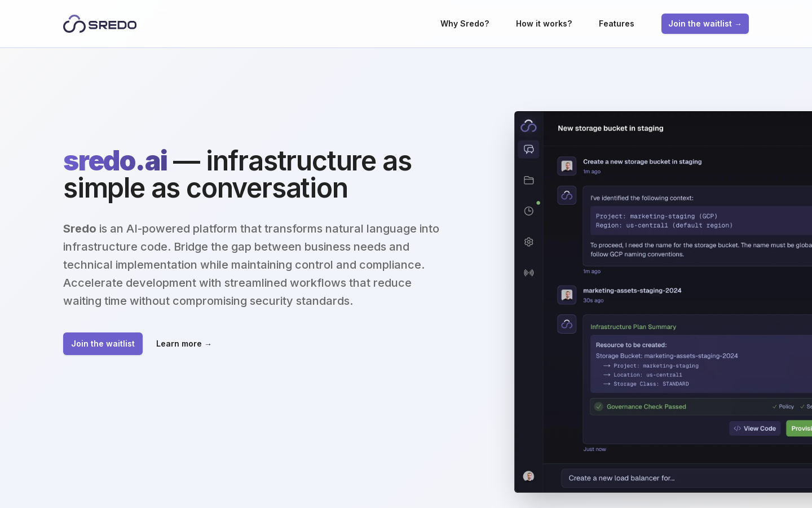Click the 30s ago timestamp
812x508 pixels.
pos(593,300)
